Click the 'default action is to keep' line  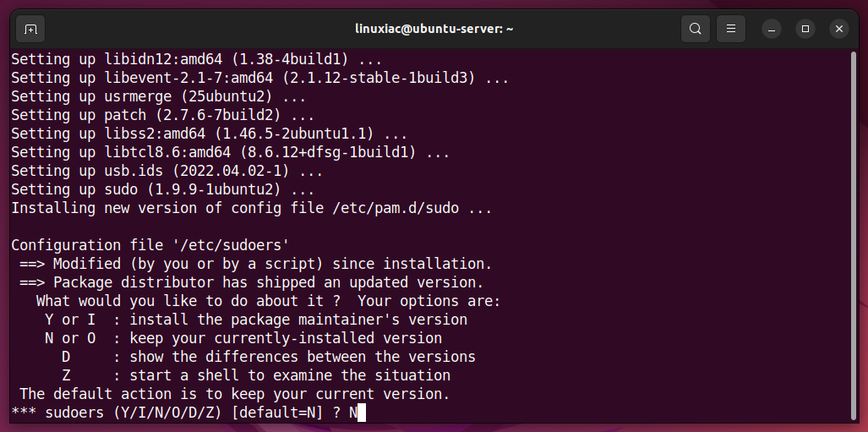click(x=235, y=394)
